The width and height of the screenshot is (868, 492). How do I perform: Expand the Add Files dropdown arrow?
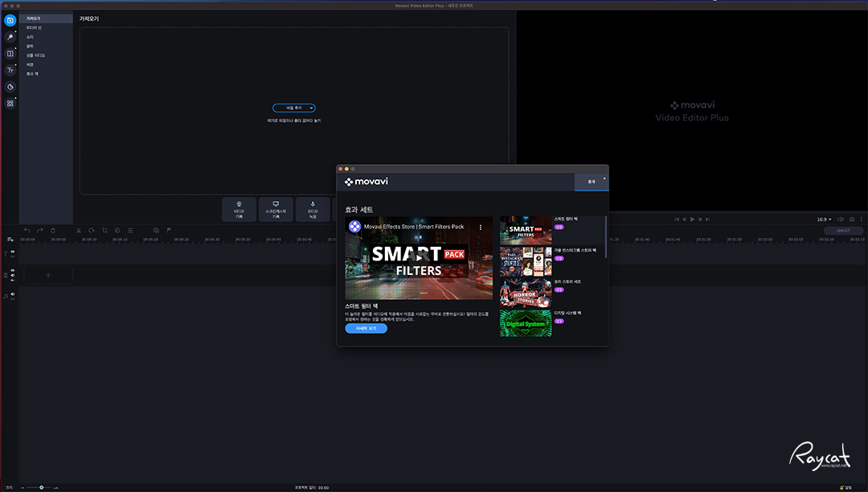pyautogui.click(x=312, y=108)
